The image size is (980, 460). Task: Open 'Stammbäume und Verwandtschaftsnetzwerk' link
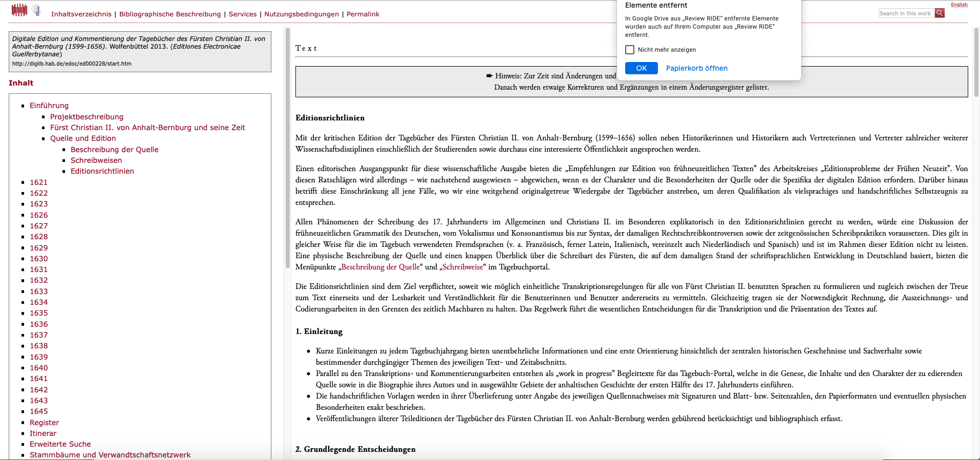[110, 455]
